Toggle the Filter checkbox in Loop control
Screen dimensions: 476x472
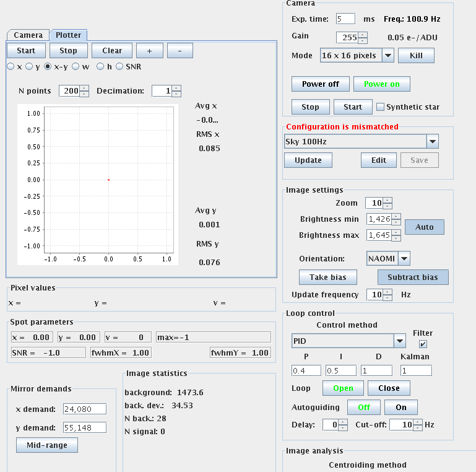click(423, 344)
